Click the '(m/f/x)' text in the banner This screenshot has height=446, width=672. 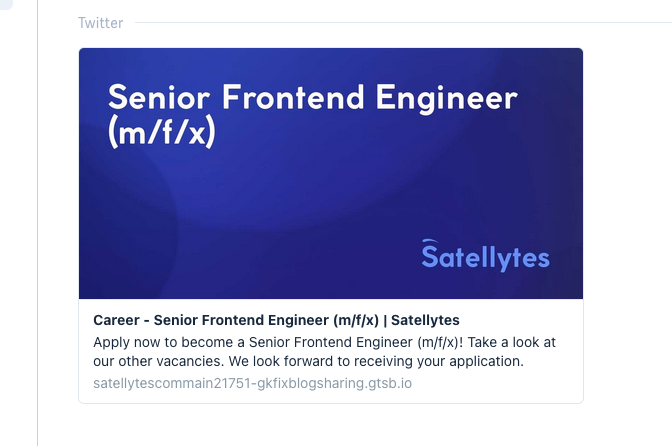[162, 132]
